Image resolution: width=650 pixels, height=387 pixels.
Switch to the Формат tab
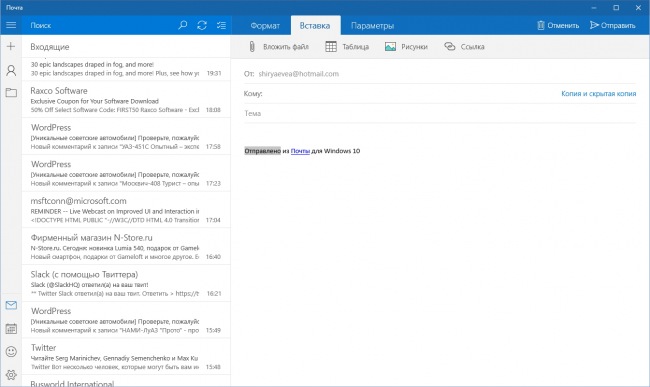[x=265, y=26]
